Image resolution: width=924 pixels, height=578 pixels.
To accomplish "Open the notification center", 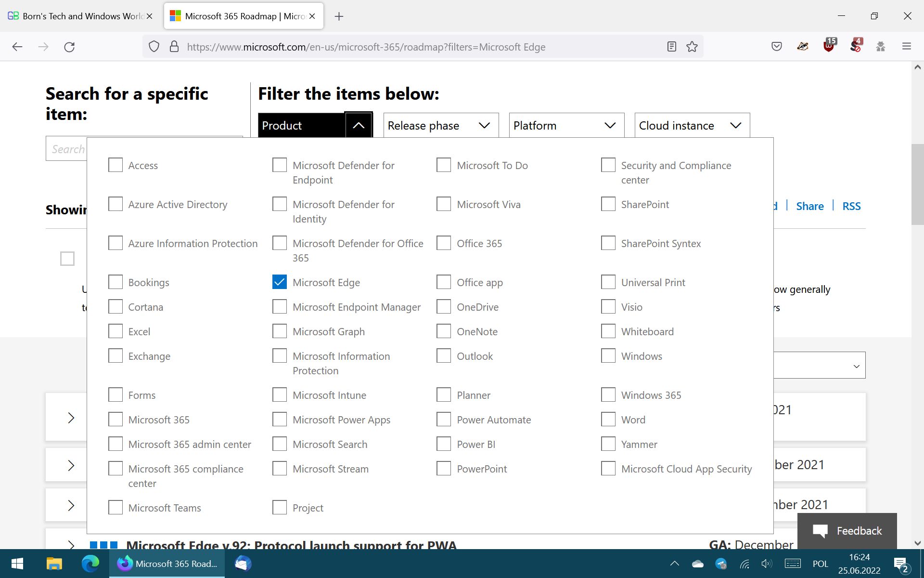I will pyautogui.click(x=900, y=565).
